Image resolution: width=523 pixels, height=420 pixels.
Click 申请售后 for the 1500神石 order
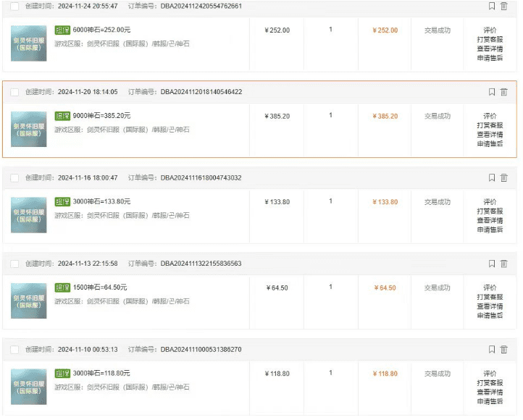490,315
